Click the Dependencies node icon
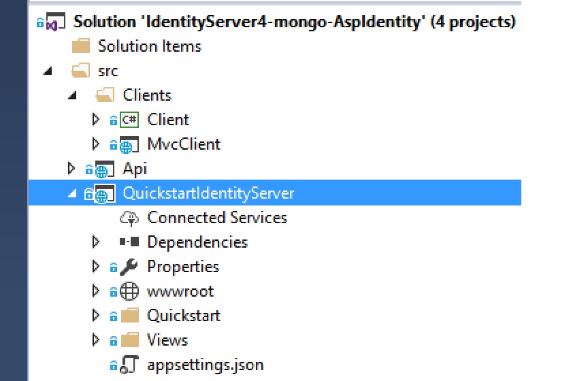Screen dimensions: 588x381 pyautogui.click(x=129, y=242)
